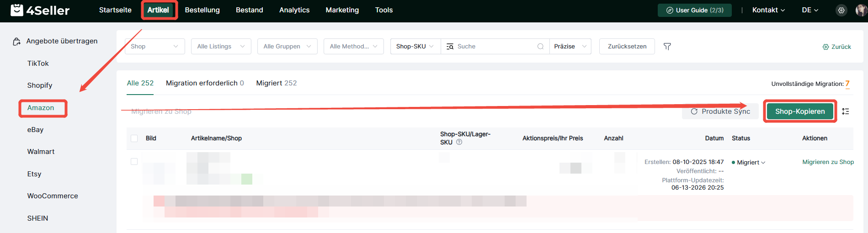The image size is (868, 233).
Task: Select all rows checkbox in header
Action: (x=134, y=138)
